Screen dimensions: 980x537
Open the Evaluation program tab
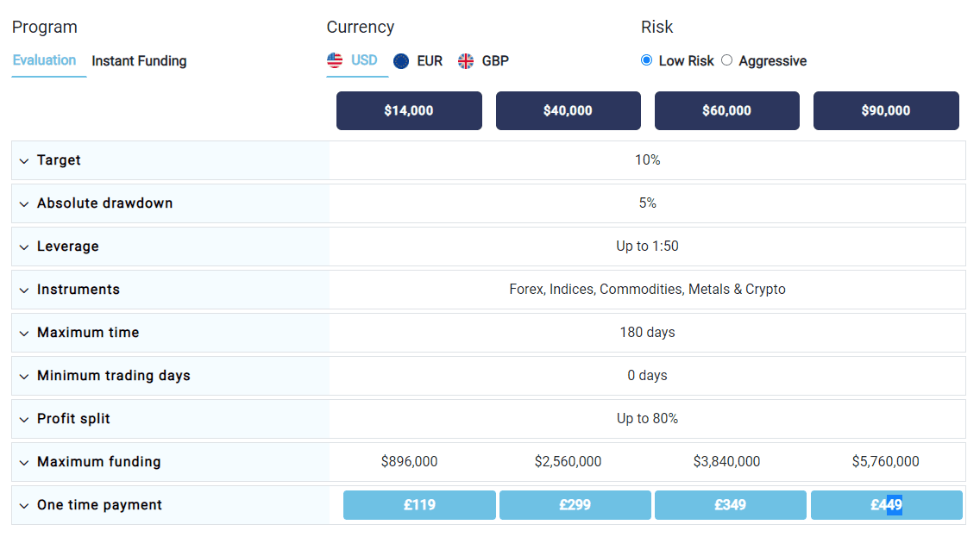44,60
